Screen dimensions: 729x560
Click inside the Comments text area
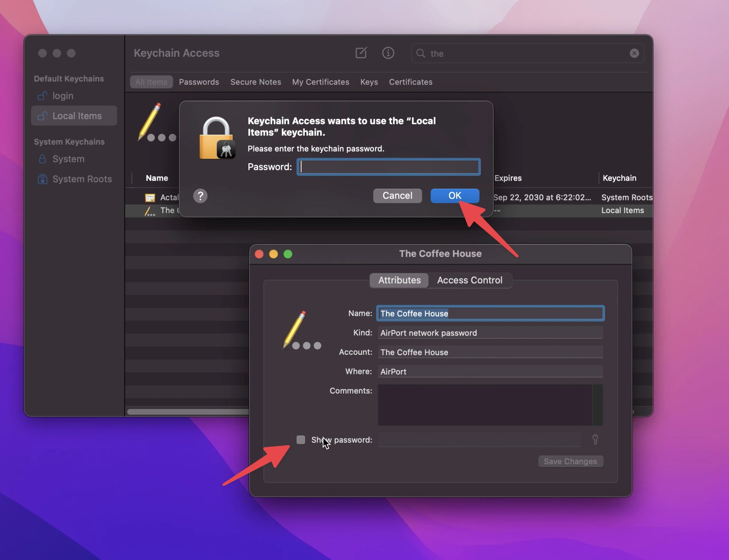pos(485,405)
